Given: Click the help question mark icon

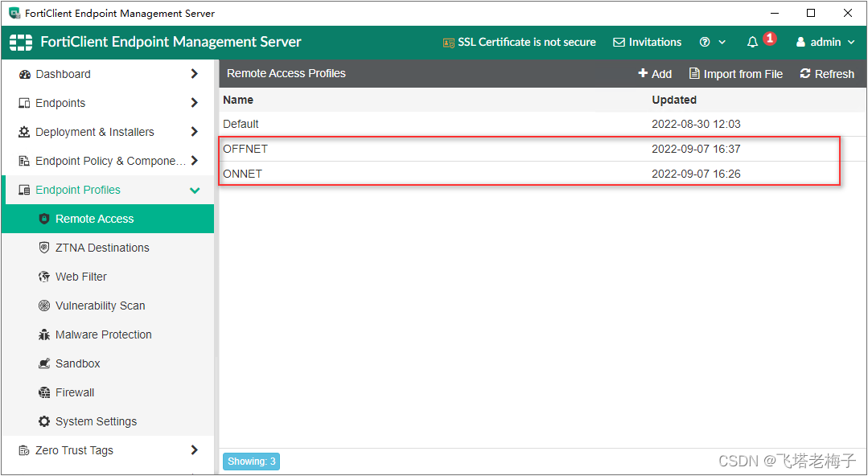Looking at the screenshot, I should [705, 42].
